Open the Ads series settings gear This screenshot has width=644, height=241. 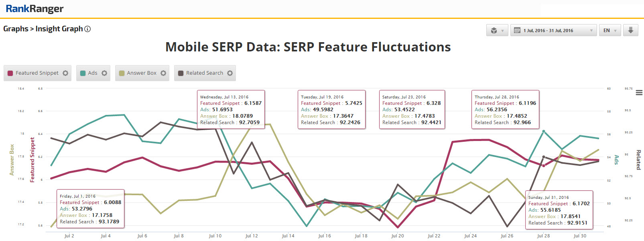pos(104,73)
